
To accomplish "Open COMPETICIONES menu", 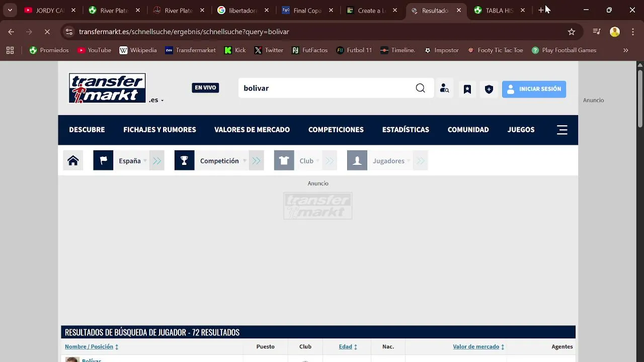I will pyautogui.click(x=336, y=130).
